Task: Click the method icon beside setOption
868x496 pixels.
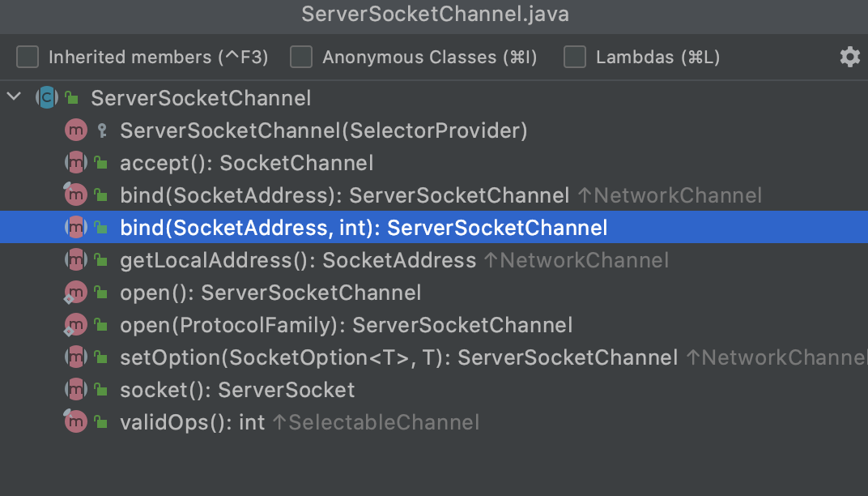Action: (76, 357)
